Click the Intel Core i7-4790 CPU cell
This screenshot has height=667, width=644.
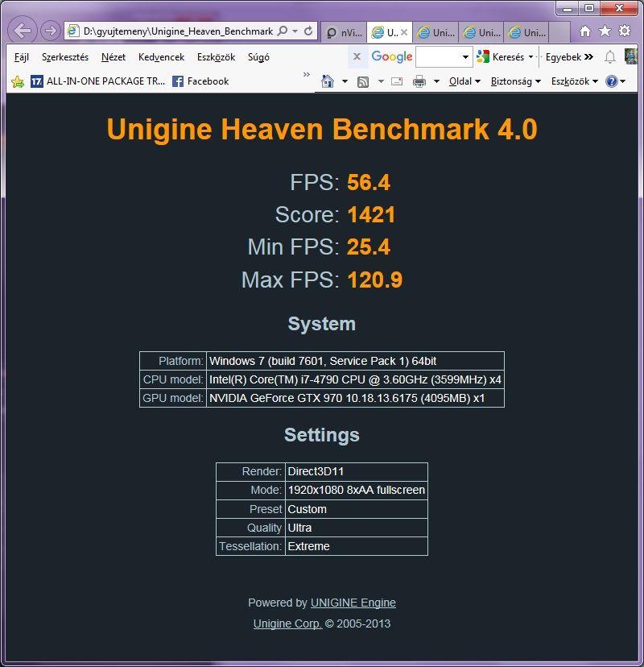[x=355, y=379]
